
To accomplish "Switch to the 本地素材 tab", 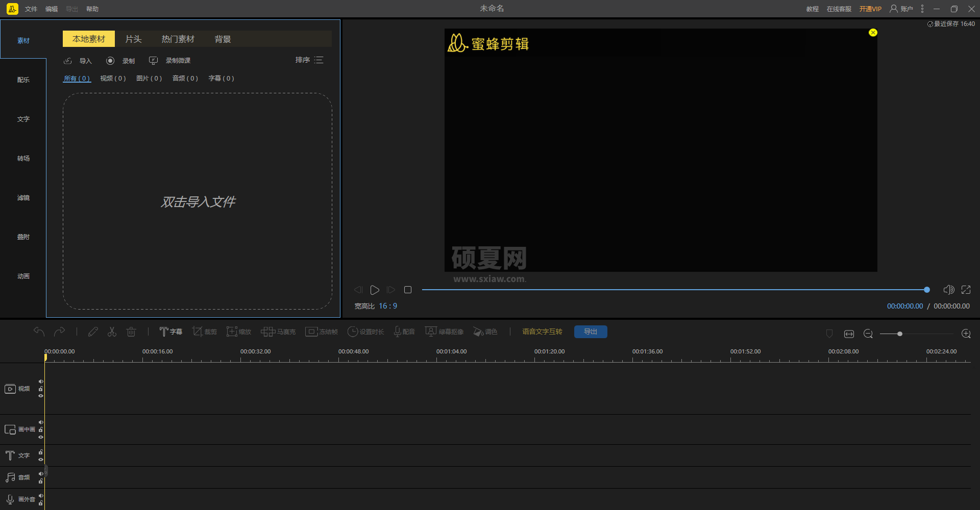I will point(89,39).
